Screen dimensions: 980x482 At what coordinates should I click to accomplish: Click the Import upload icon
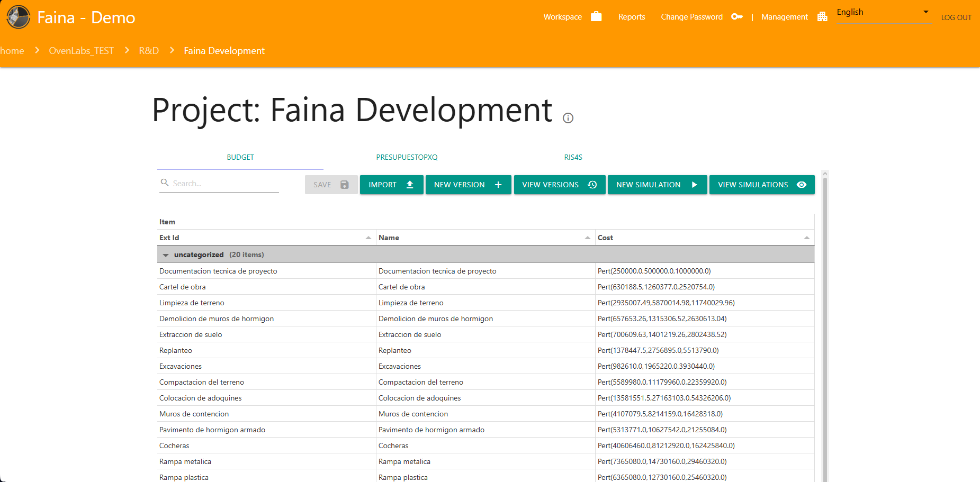click(409, 185)
